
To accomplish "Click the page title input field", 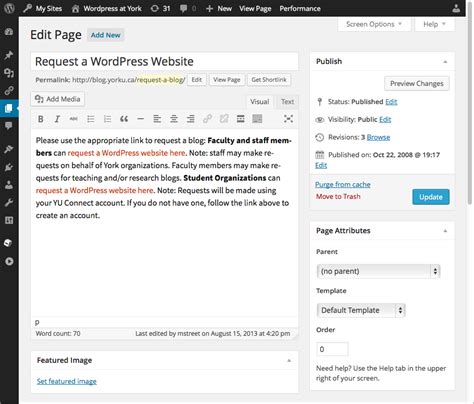I will coord(165,62).
